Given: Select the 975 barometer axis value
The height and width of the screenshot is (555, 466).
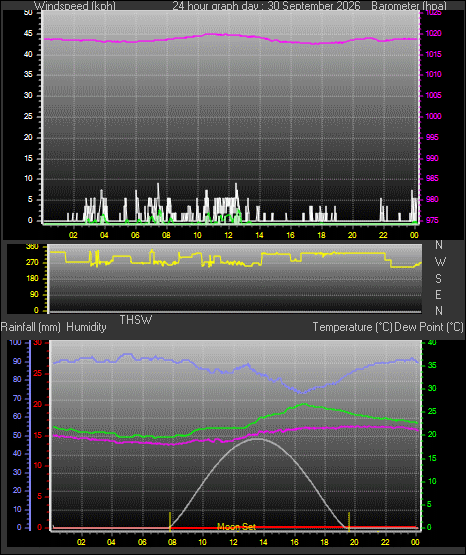Looking at the screenshot, I should tap(432, 220).
